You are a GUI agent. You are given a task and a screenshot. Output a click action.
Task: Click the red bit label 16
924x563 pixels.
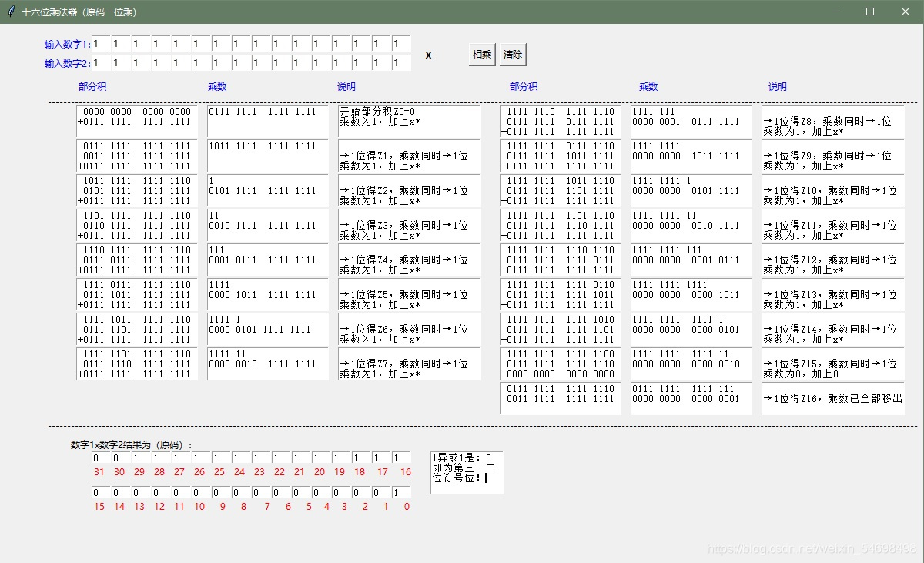coord(406,472)
